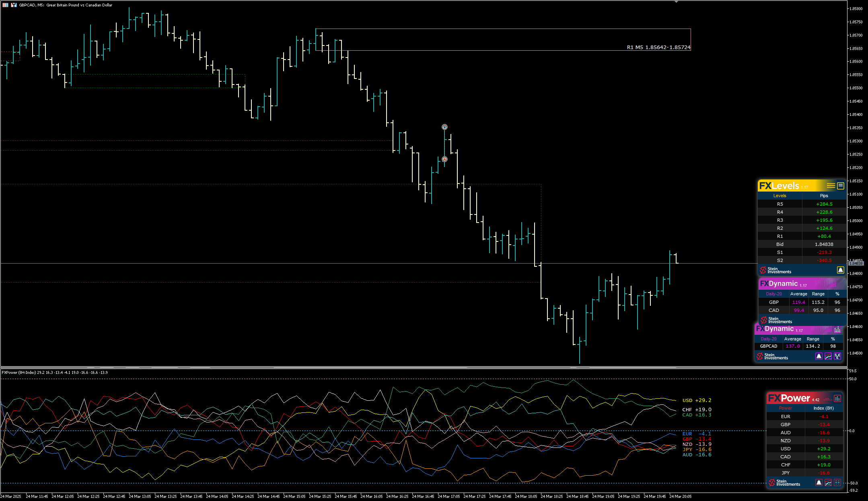The image size is (868, 501).
Task: Collapse the FXLevels panel with minimize icon
Action: coord(841,186)
